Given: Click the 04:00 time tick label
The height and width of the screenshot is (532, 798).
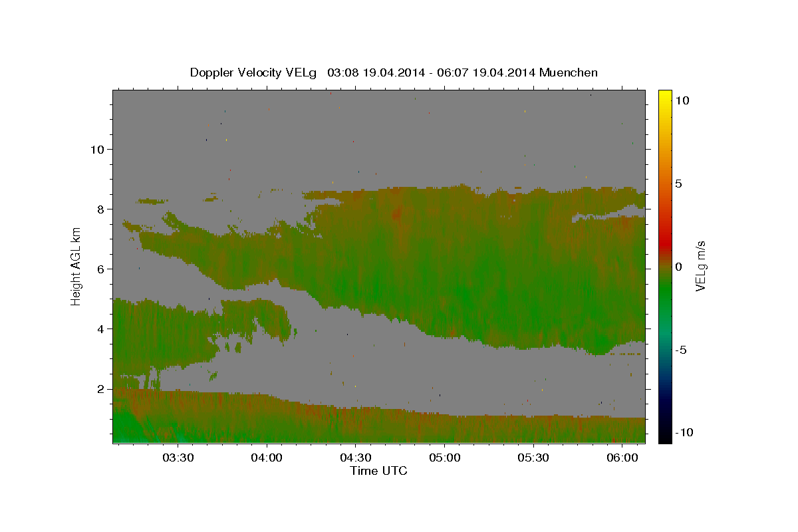Looking at the screenshot, I should (x=267, y=458).
